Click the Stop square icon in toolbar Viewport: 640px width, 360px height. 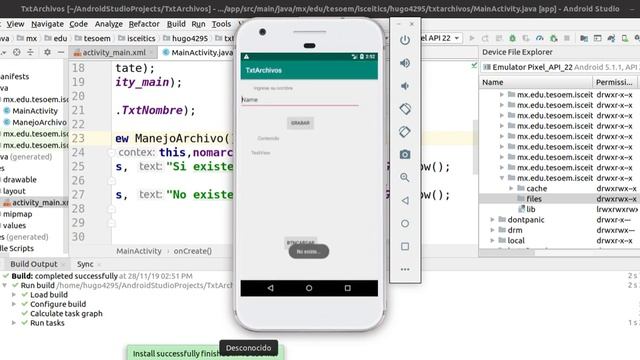coord(567,38)
